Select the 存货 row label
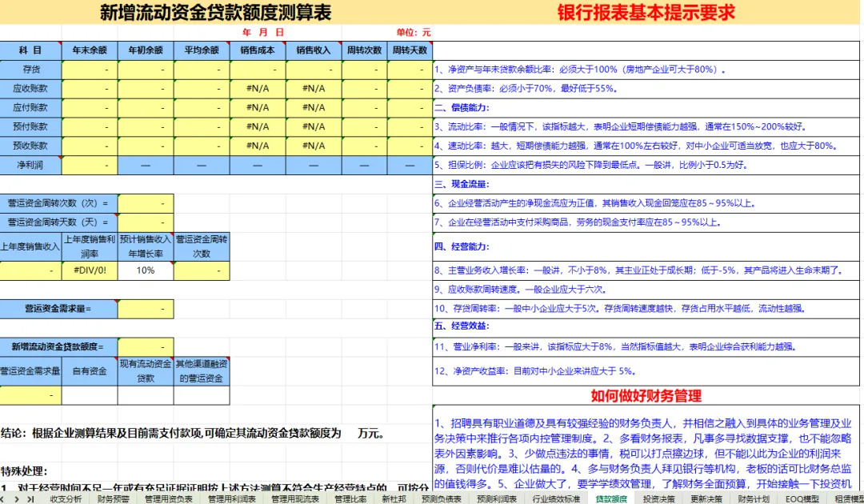This screenshot has width=864, height=504. coord(30,70)
